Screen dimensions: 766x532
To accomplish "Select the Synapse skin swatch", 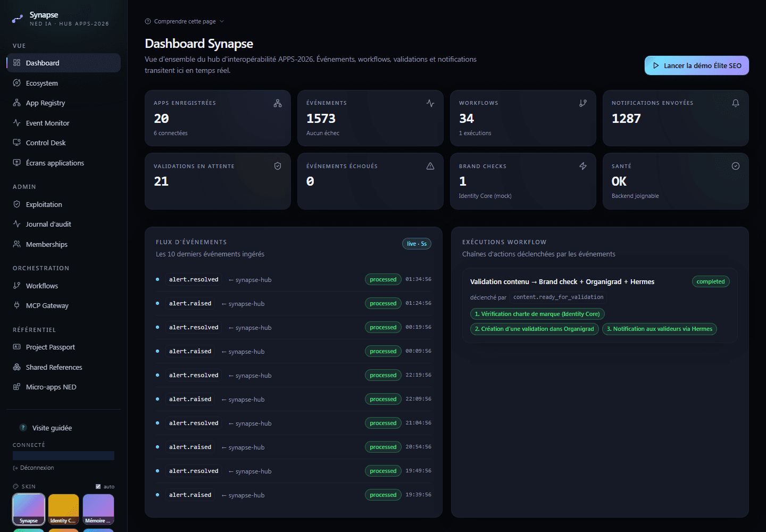I will [29, 509].
